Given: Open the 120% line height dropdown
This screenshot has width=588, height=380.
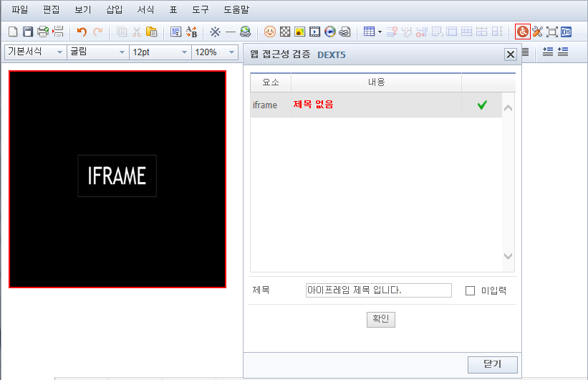Looking at the screenshot, I should (215, 52).
